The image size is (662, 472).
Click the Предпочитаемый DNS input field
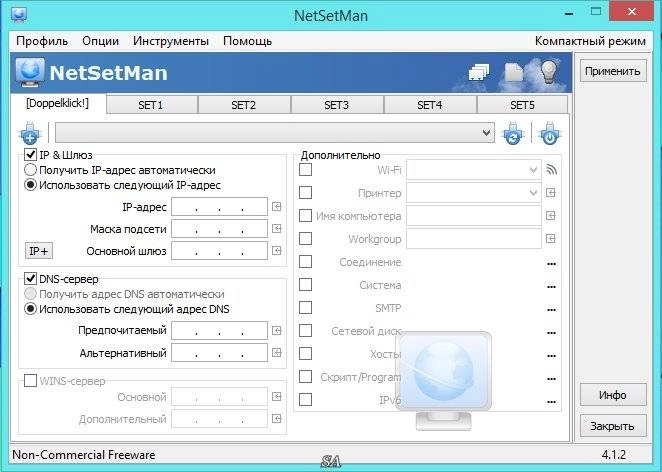pyautogui.click(x=219, y=331)
